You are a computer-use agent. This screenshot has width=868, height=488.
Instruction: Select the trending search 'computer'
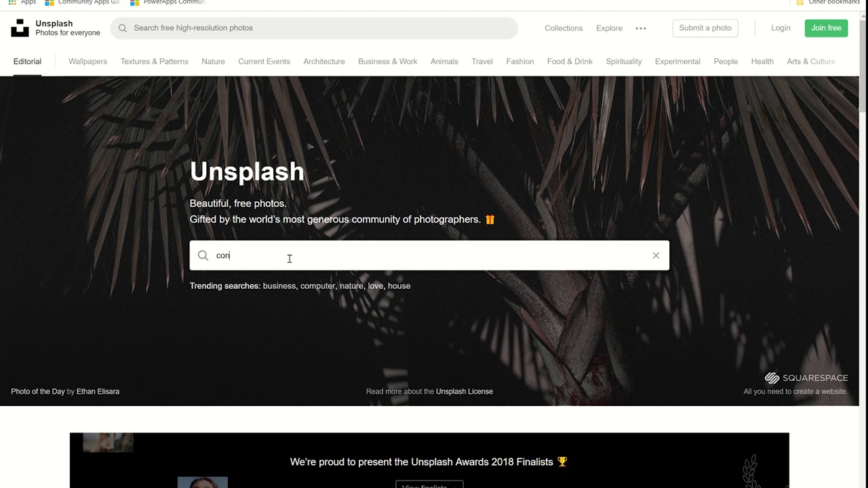(317, 286)
